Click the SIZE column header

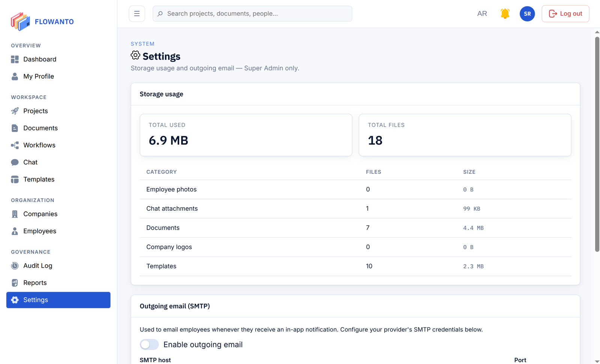(x=469, y=172)
